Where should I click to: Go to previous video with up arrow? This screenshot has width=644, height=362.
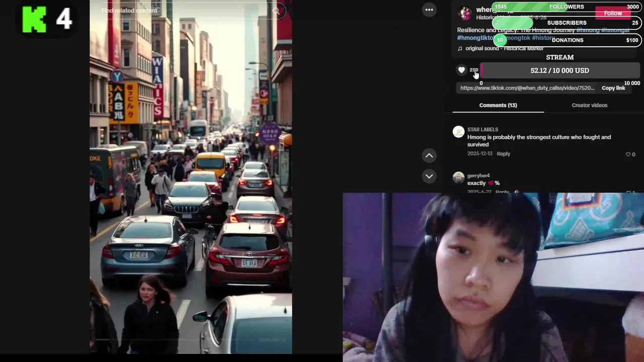pyautogui.click(x=429, y=155)
